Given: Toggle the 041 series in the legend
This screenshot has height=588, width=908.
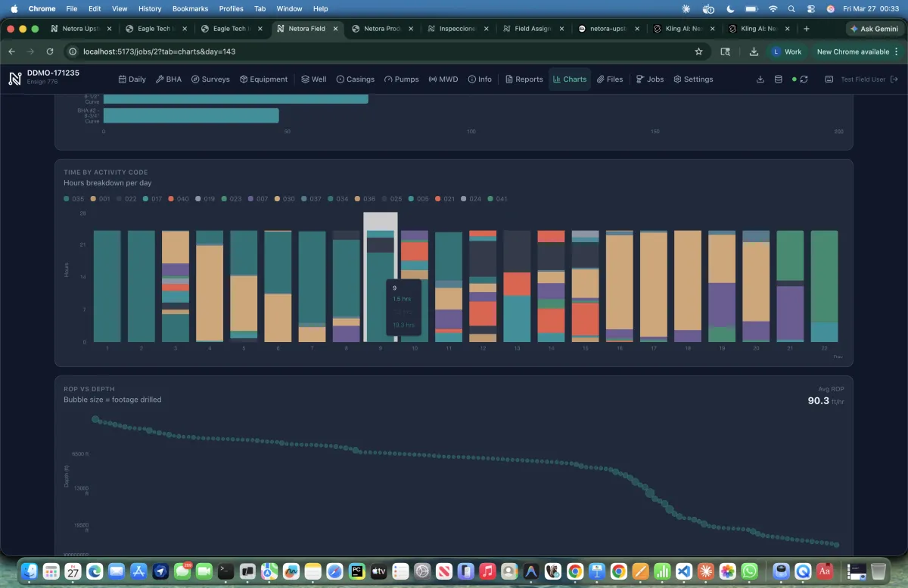Looking at the screenshot, I should click(x=497, y=199).
